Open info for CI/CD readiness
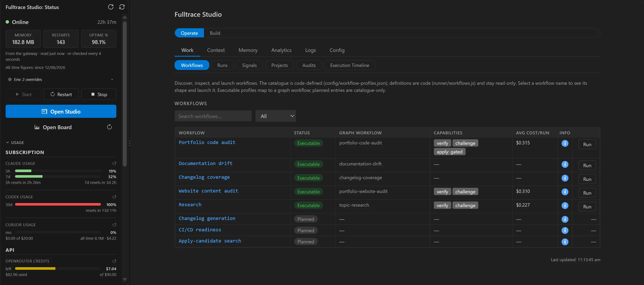The width and height of the screenshot is (644, 285). click(x=565, y=230)
